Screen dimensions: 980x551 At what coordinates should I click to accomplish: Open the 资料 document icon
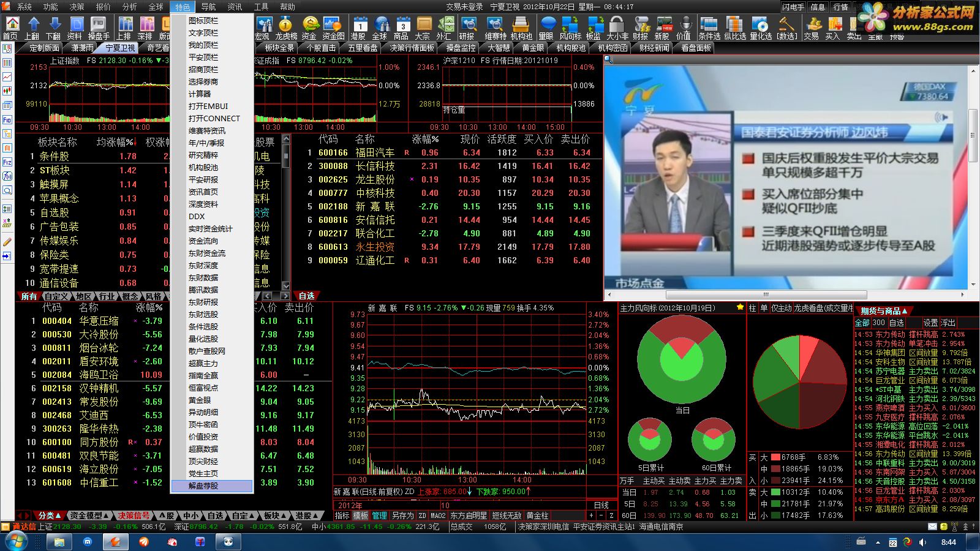[x=75, y=28]
